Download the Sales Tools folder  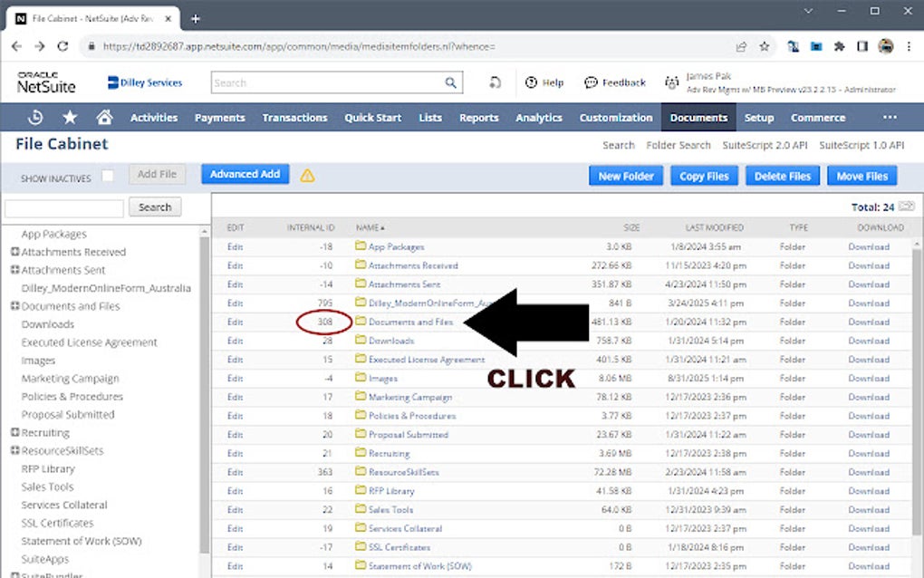(x=869, y=510)
